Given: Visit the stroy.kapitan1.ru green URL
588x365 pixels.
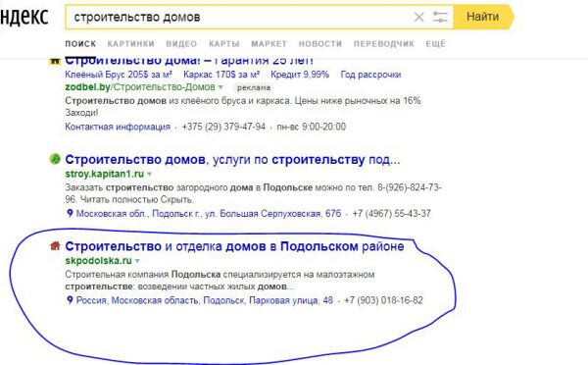Looking at the screenshot, I should point(104,174).
